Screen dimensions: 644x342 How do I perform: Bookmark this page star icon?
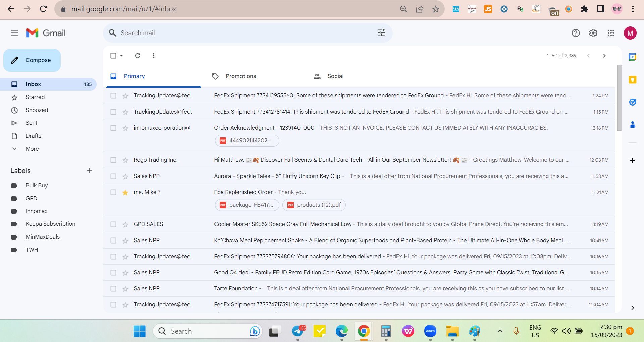436,9
